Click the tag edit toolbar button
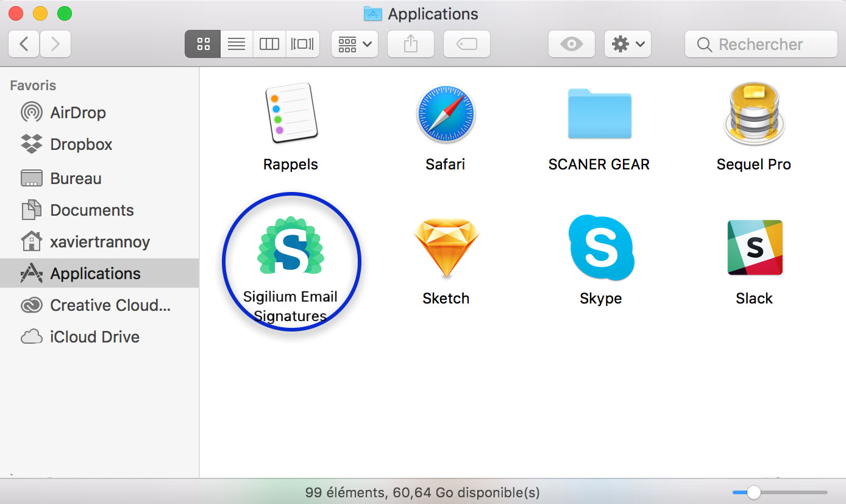This screenshot has height=504, width=846. (467, 44)
